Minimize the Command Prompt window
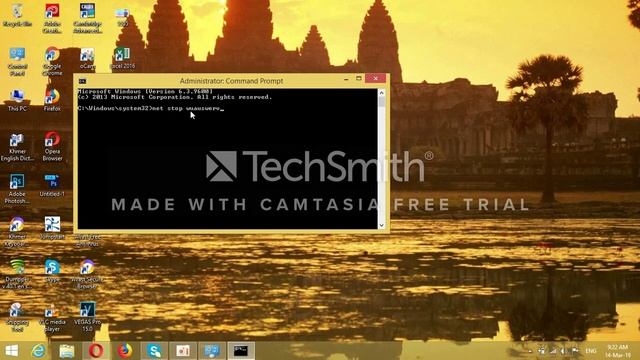640x360 pixels. (346, 79)
